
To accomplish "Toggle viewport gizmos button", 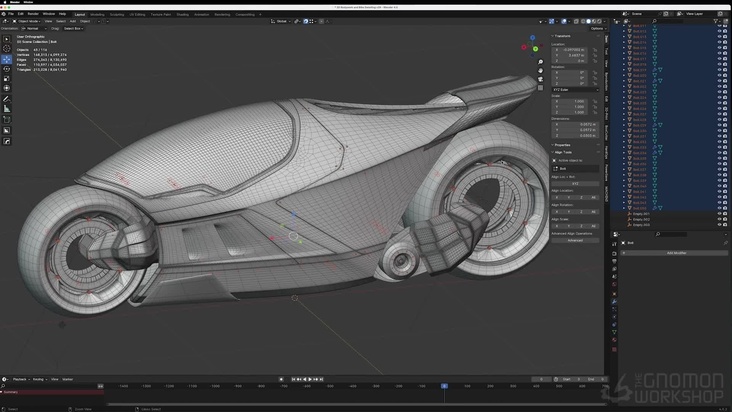I will pos(551,21).
